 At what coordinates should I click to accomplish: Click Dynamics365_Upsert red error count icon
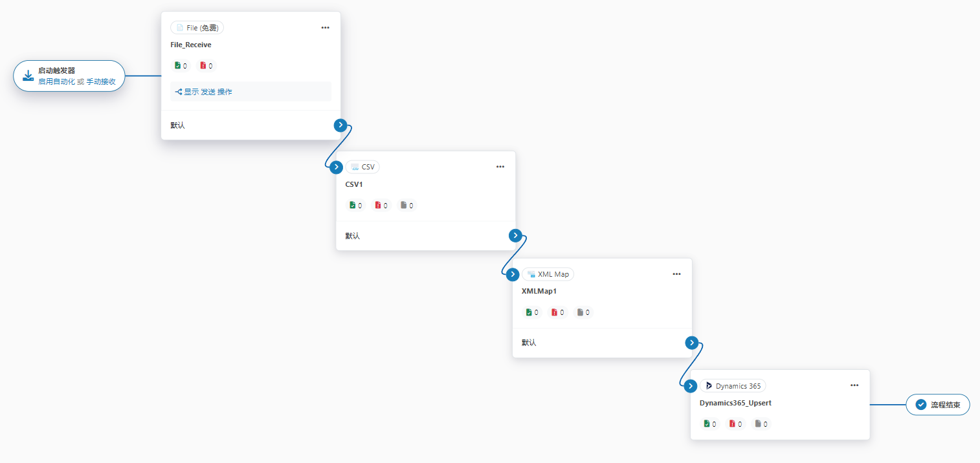pyautogui.click(x=733, y=424)
